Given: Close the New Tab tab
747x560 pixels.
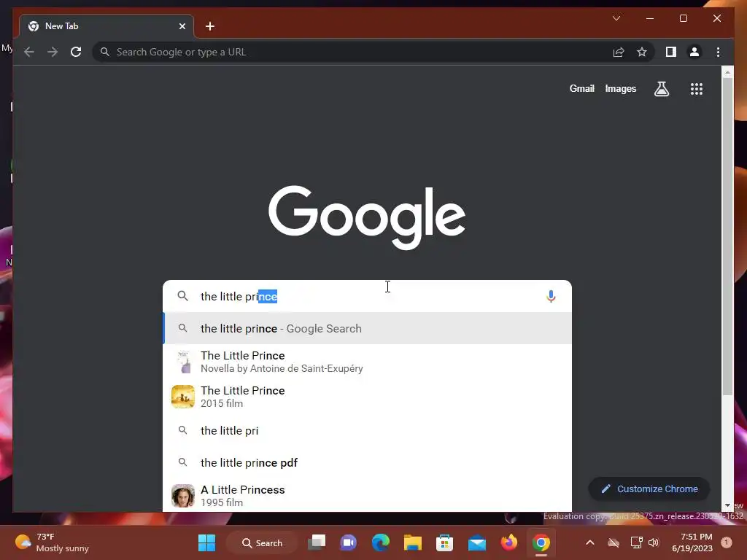Looking at the screenshot, I should click(x=182, y=26).
